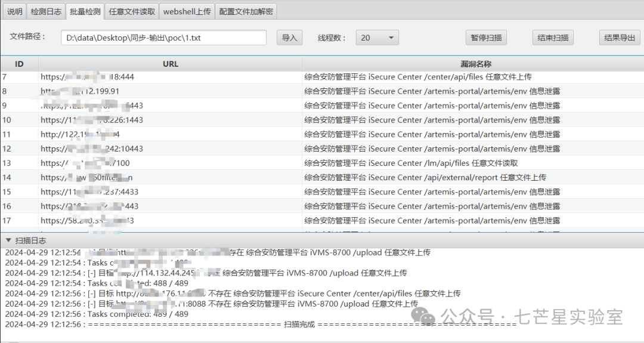Open the 任意文件读取 tab
This screenshot has width=644, height=343.
pos(132,11)
